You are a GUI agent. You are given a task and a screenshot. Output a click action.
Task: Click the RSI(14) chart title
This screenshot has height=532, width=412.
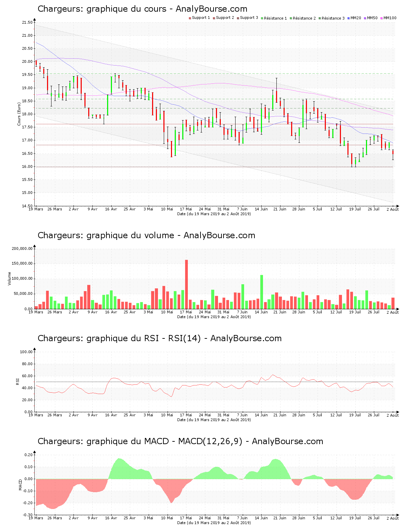pos(160,338)
